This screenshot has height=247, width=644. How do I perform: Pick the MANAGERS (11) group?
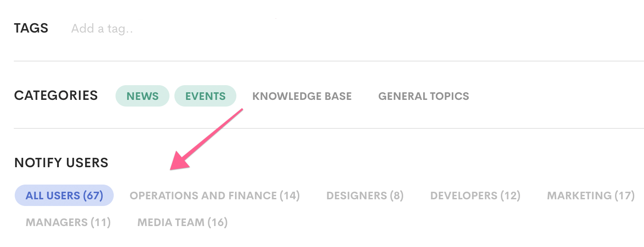pos(68,222)
